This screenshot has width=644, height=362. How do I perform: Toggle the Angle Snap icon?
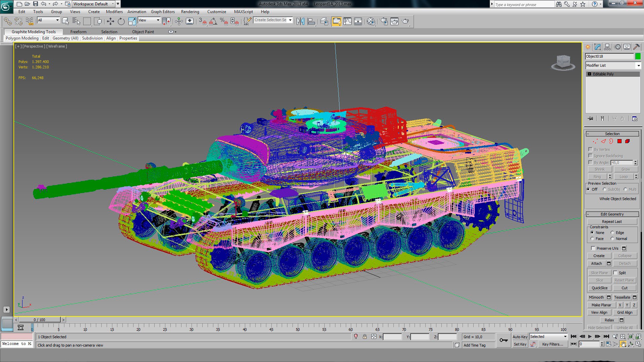coord(213,21)
